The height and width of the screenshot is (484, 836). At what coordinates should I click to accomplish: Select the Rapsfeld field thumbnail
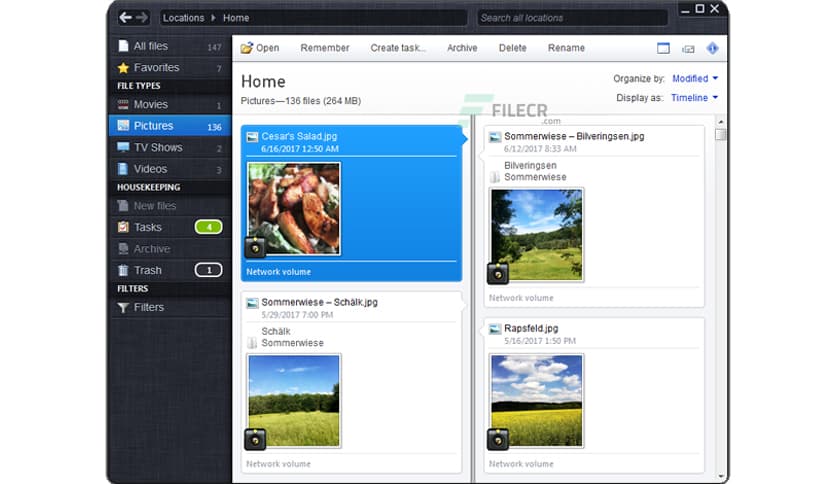(537, 401)
